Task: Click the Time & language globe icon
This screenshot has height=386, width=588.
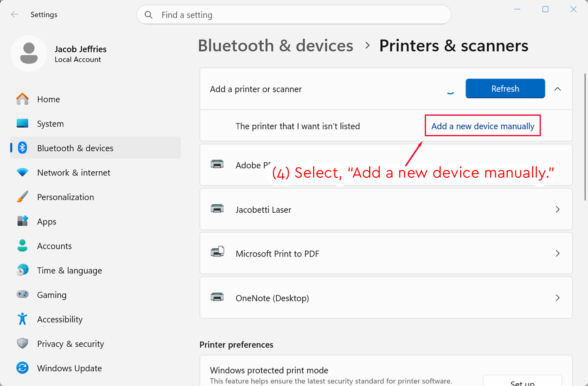Action: (22, 270)
